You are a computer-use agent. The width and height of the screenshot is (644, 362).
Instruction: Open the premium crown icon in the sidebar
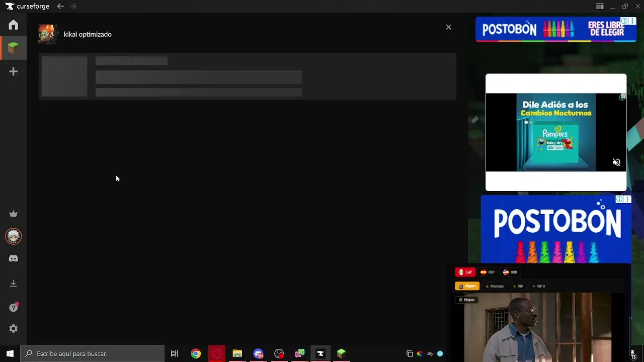click(14, 214)
